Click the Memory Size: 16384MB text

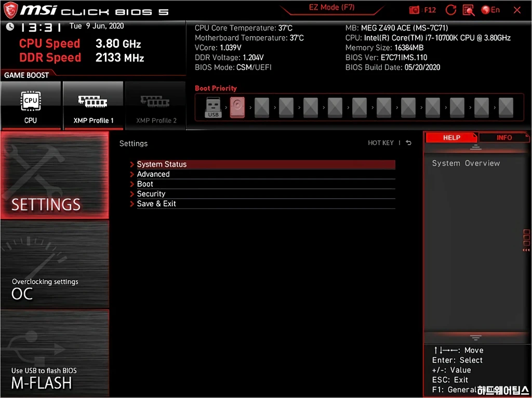(x=384, y=48)
